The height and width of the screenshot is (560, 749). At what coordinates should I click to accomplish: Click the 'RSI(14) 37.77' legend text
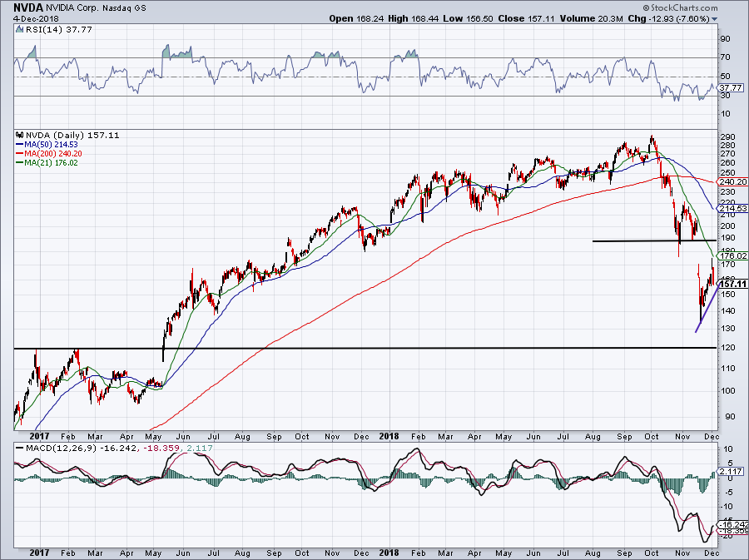[x=58, y=29]
